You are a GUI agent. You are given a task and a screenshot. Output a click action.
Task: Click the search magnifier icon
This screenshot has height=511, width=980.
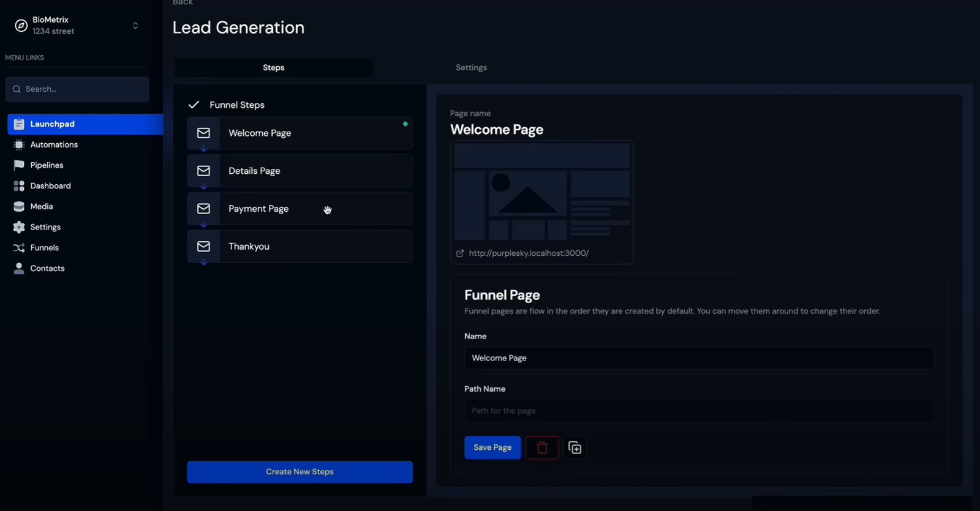17,89
